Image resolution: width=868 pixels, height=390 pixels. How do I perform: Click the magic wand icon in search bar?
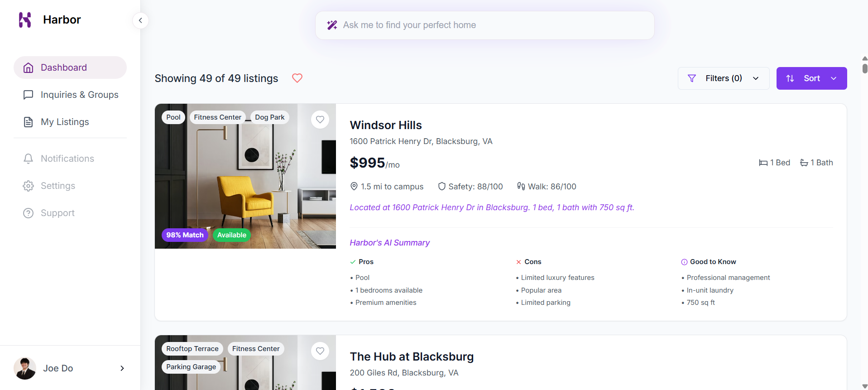[x=332, y=25]
